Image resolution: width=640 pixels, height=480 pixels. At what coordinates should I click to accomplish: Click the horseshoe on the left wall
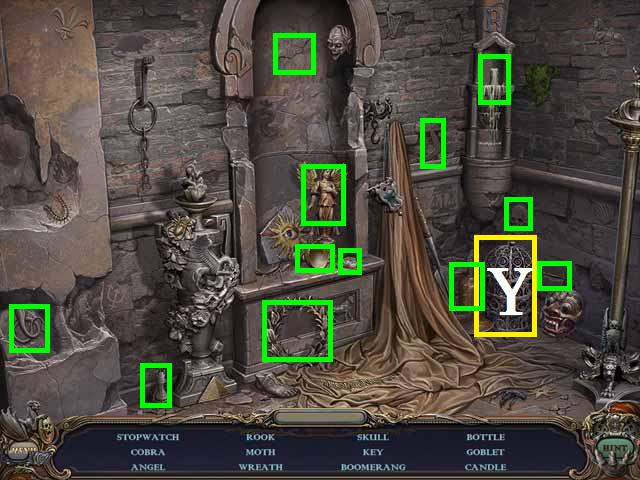point(60,207)
